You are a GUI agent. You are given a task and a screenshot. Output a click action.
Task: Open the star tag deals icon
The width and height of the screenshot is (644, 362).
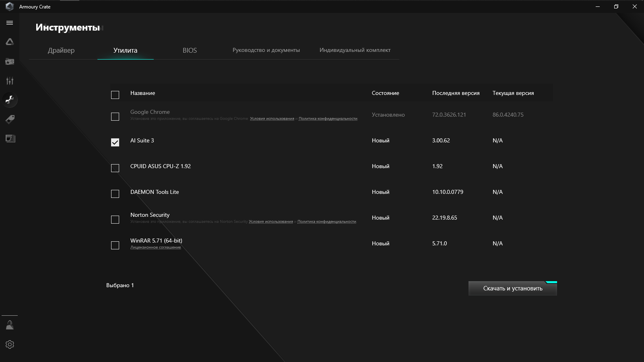tap(10, 119)
